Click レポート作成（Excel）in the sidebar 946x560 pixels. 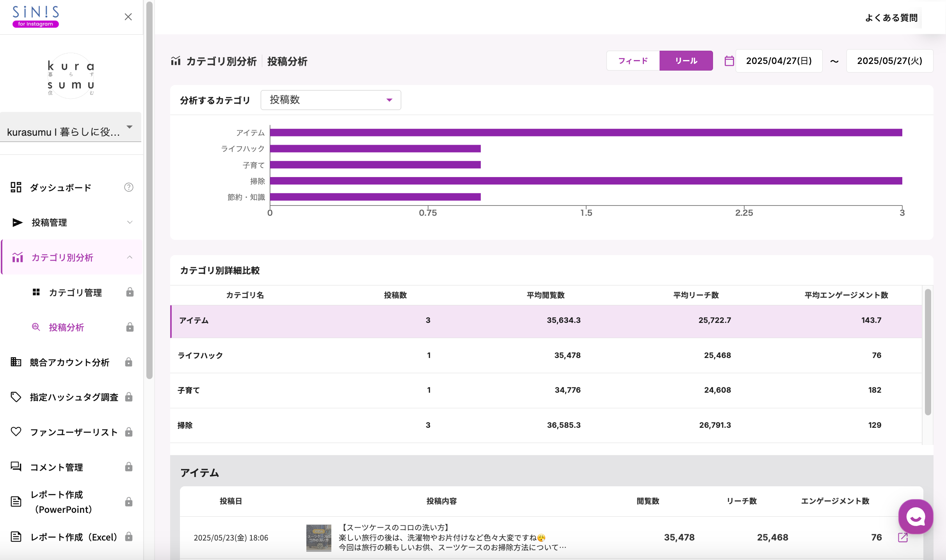coord(73,537)
